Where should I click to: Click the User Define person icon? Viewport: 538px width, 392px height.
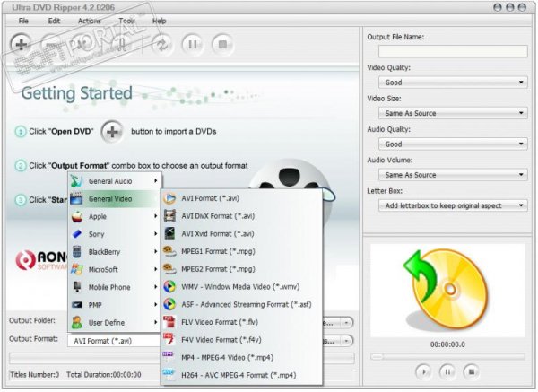[x=77, y=322]
